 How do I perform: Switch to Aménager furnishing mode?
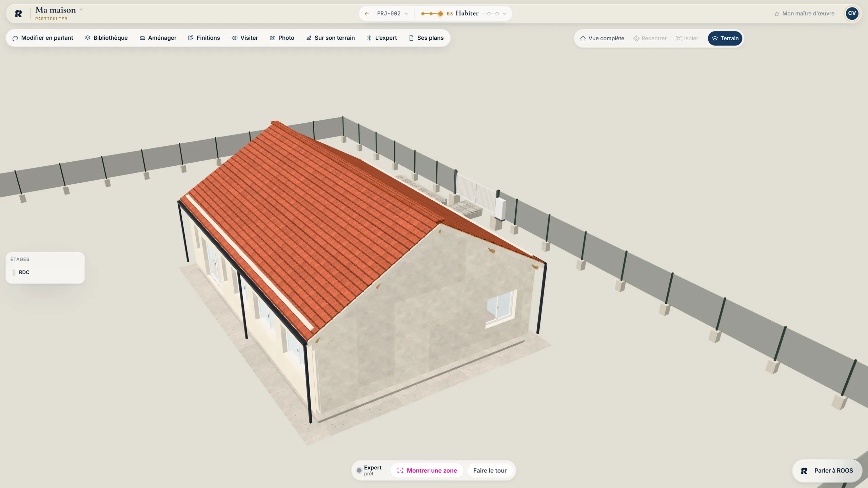coord(158,38)
